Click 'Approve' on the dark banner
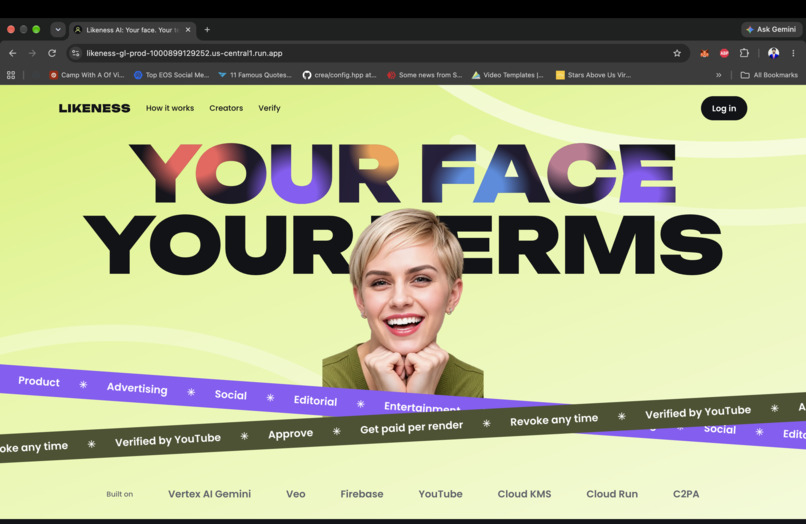This screenshot has width=806, height=524. [290, 434]
